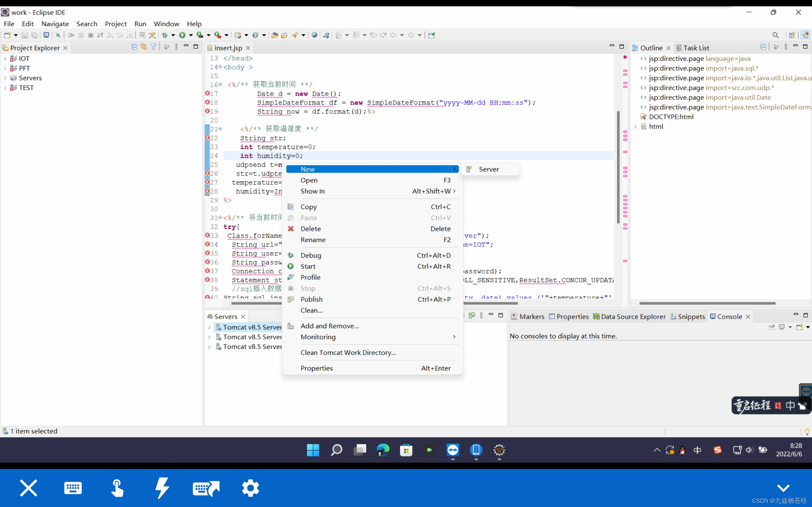812x507 pixels.
Task: Click the editor's vertical scrollbar thumb
Action: 618,168
